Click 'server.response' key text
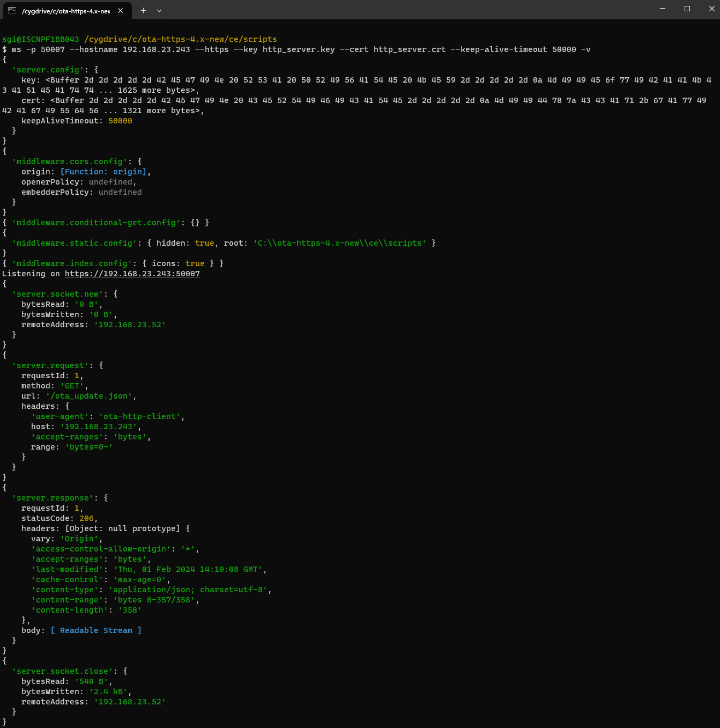The height and width of the screenshot is (728, 720). pyautogui.click(x=53, y=498)
